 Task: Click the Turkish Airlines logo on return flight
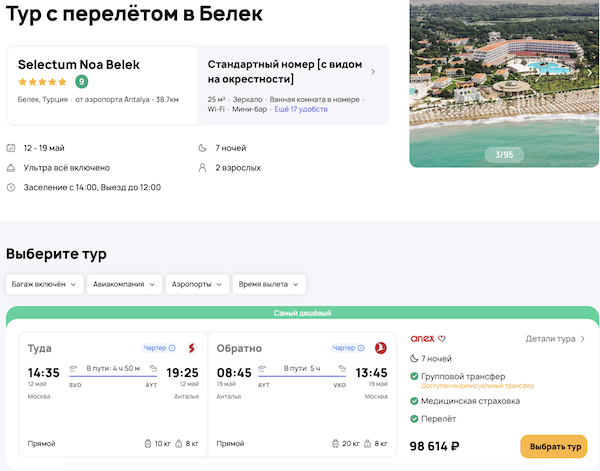[379, 348]
